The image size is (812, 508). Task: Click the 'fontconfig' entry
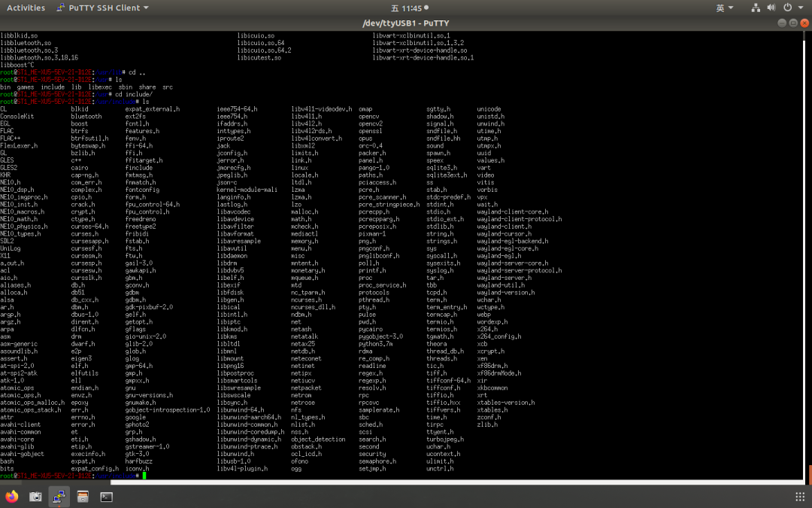[x=142, y=190]
